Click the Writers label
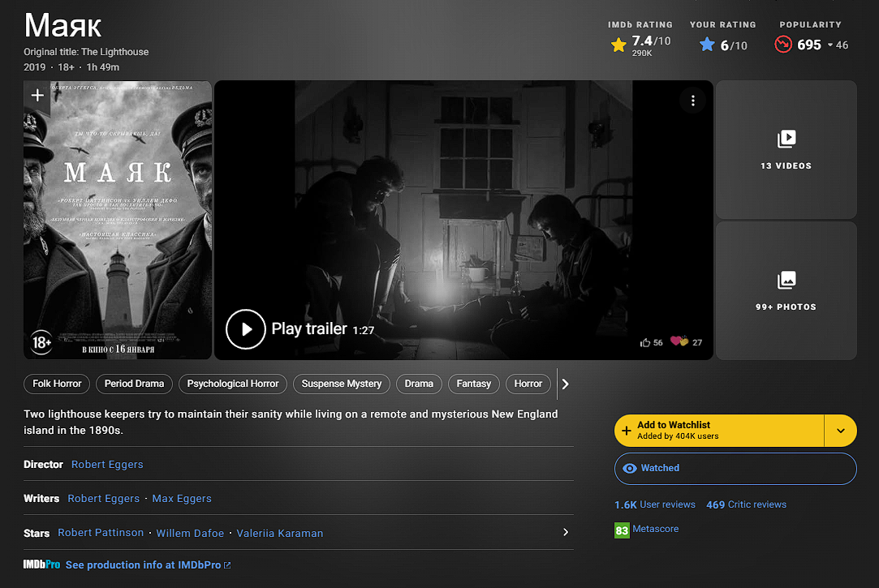Screen dimensions: 879x588 pyautogui.click(x=41, y=499)
